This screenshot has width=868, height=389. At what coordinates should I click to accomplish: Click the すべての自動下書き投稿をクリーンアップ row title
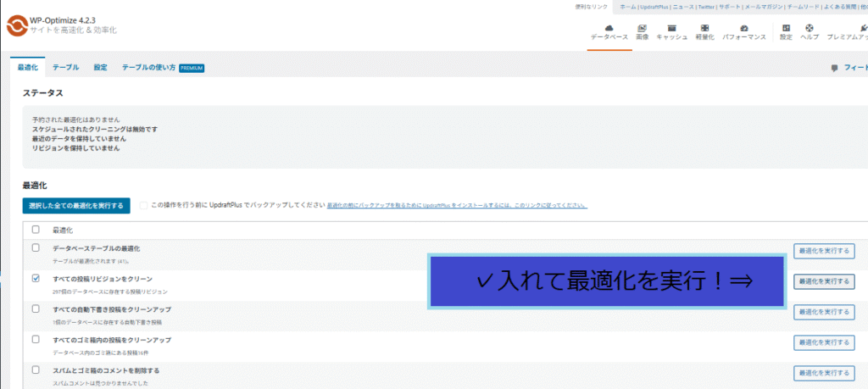(x=112, y=309)
